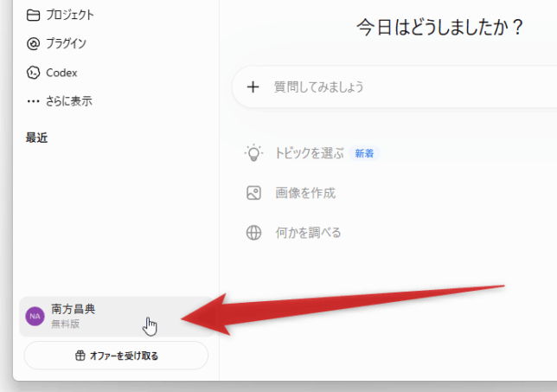The width and height of the screenshot is (557, 392).
Task: Focus the 質問してみましょう input field
Action: pyautogui.click(x=394, y=87)
